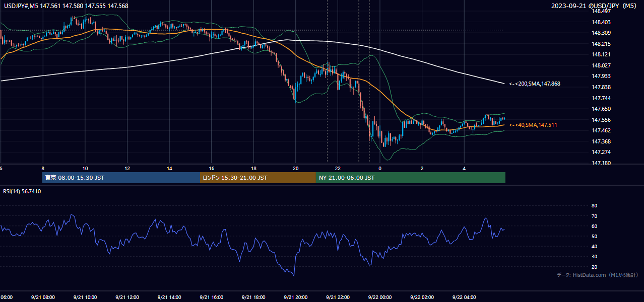Click hour label 10 under the price chart
Screen dimensions: 644x302
click(85, 168)
